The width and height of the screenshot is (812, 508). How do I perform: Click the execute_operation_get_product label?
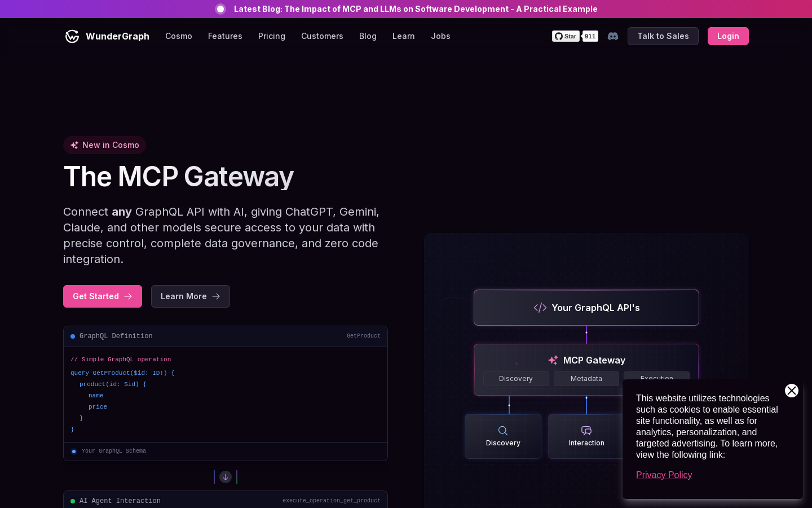(332, 501)
